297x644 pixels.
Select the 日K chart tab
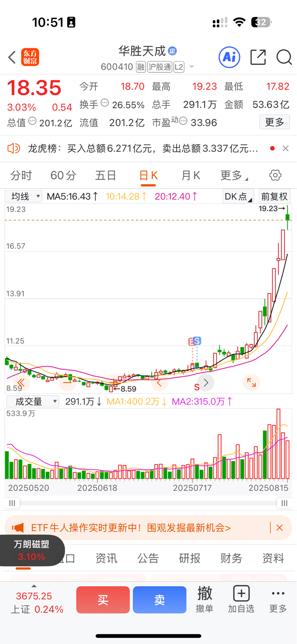(x=148, y=175)
